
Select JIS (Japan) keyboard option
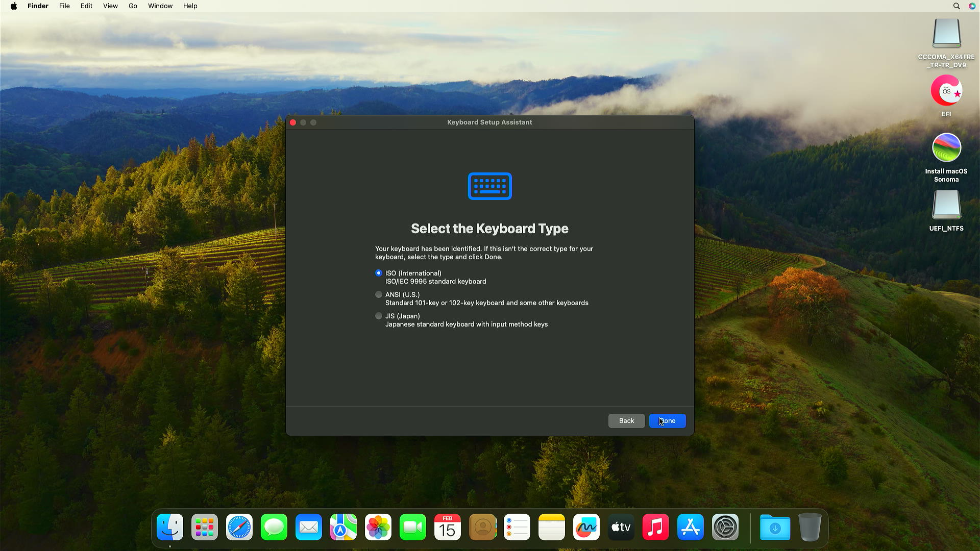pos(378,316)
